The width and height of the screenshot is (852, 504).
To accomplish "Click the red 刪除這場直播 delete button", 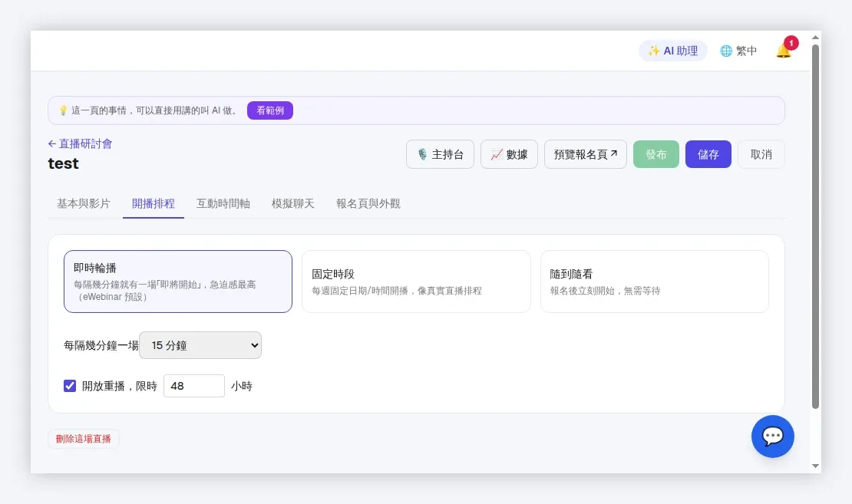I will pyautogui.click(x=83, y=439).
